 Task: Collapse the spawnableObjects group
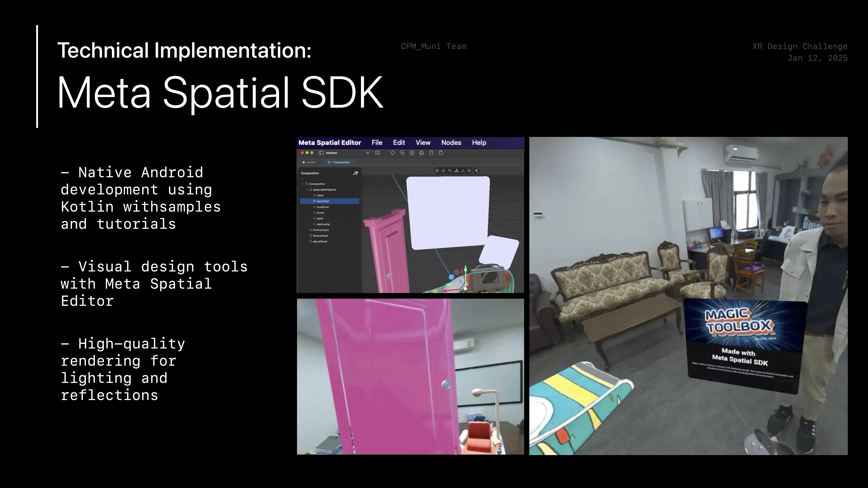(x=307, y=190)
